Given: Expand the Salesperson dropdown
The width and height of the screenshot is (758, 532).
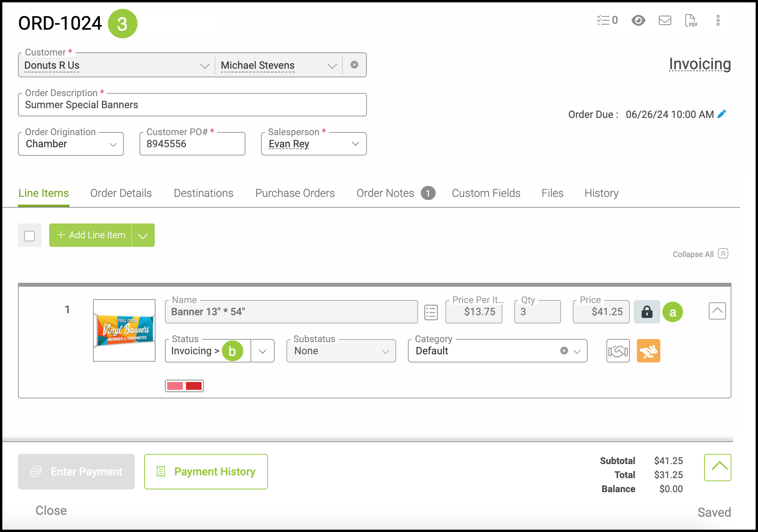Looking at the screenshot, I should pyautogui.click(x=355, y=144).
